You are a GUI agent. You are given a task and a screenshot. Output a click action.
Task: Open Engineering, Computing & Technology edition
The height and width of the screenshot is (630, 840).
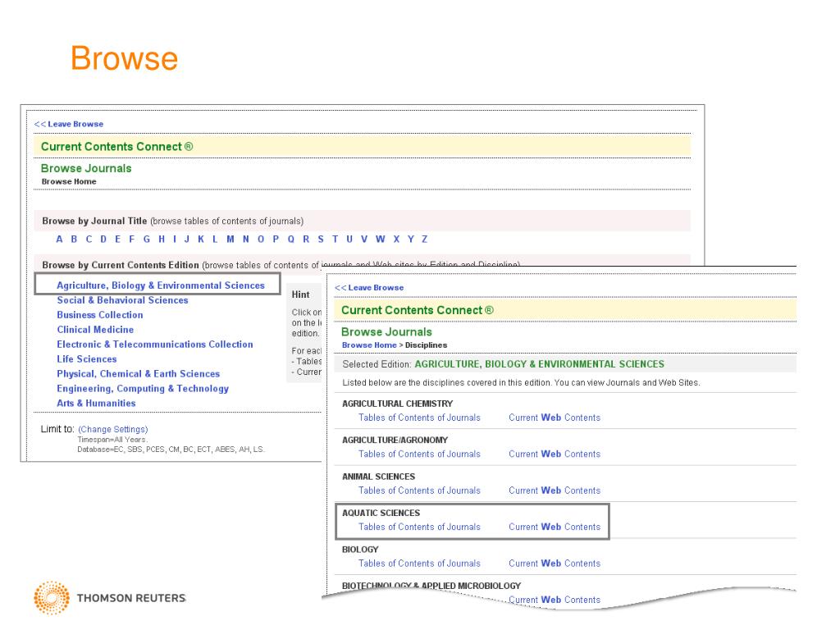pos(143,388)
